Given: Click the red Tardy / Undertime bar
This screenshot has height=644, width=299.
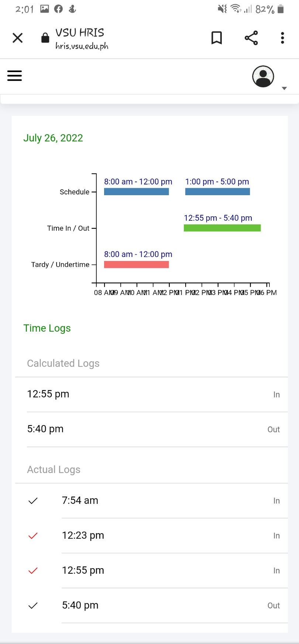Looking at the screenshot, I should coord(136,264).
